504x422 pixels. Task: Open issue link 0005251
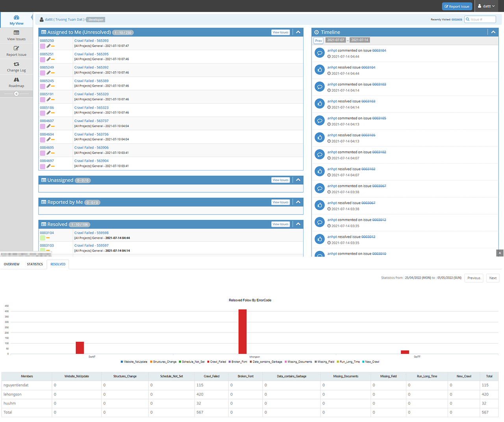point(46,54)
